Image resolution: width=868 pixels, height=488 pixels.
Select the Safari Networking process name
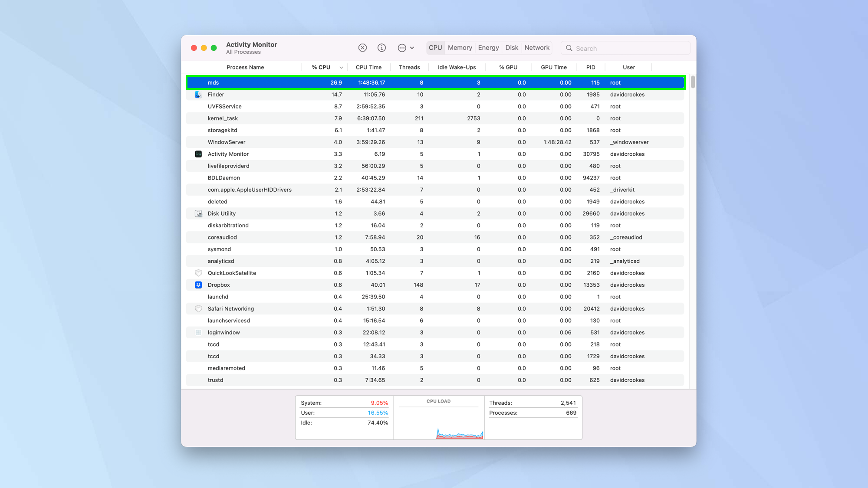point(230,309)
